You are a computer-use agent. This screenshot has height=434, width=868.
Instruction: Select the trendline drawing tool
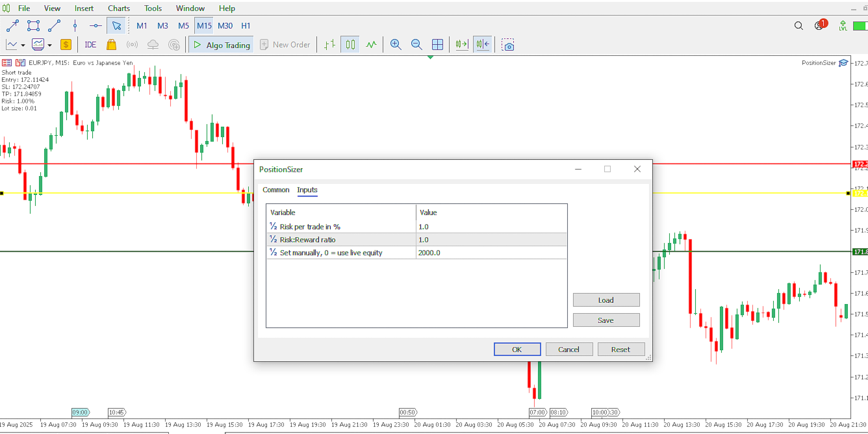(12, 26)
